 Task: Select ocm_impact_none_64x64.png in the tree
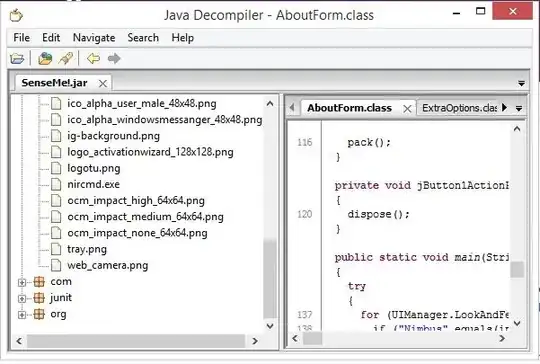(137, 233)
